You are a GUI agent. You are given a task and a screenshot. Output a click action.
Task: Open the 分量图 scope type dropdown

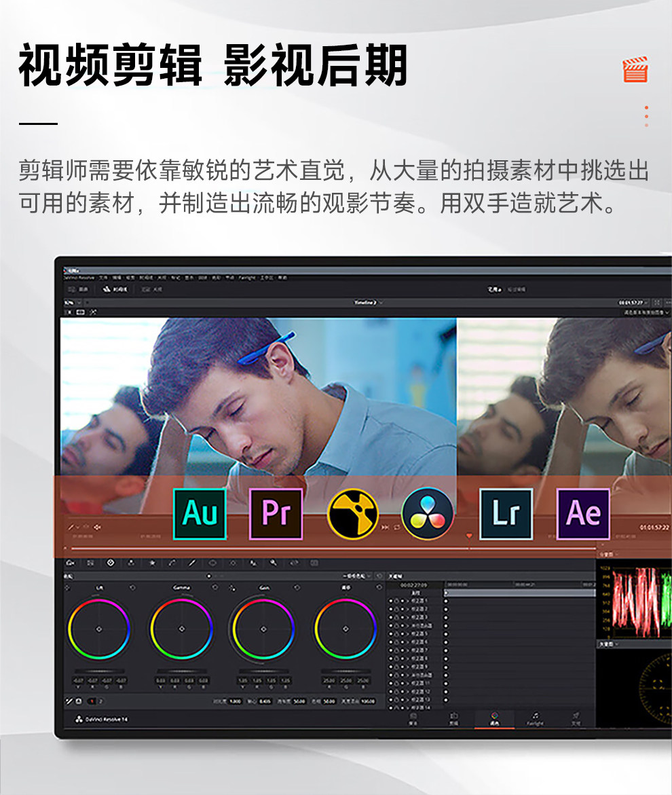coord(610,554)
